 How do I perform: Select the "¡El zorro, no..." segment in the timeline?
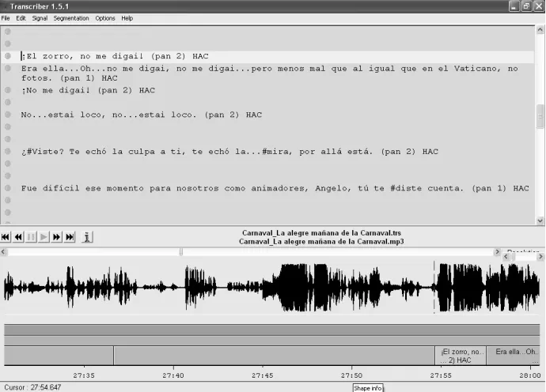[461, 356]
